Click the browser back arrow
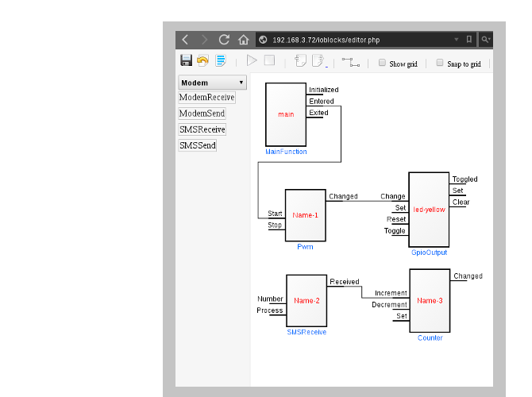The height and width of the screenshot is (397, 532). pyautogui.click(x=185, y=40)
